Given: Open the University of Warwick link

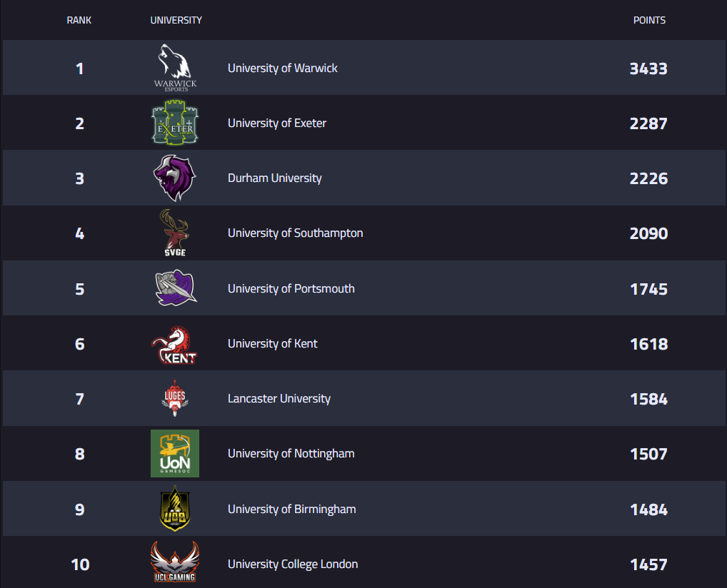Looking at the screenshot, I should pos(283,68).
